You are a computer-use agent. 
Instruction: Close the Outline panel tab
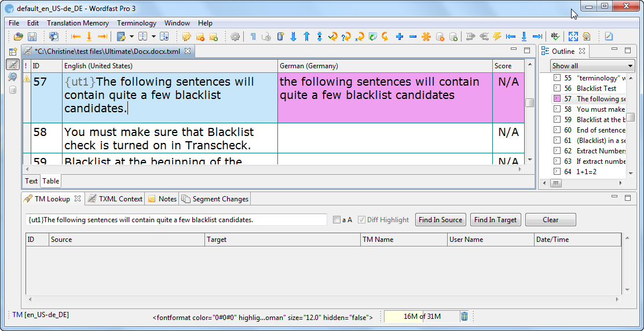581,52
